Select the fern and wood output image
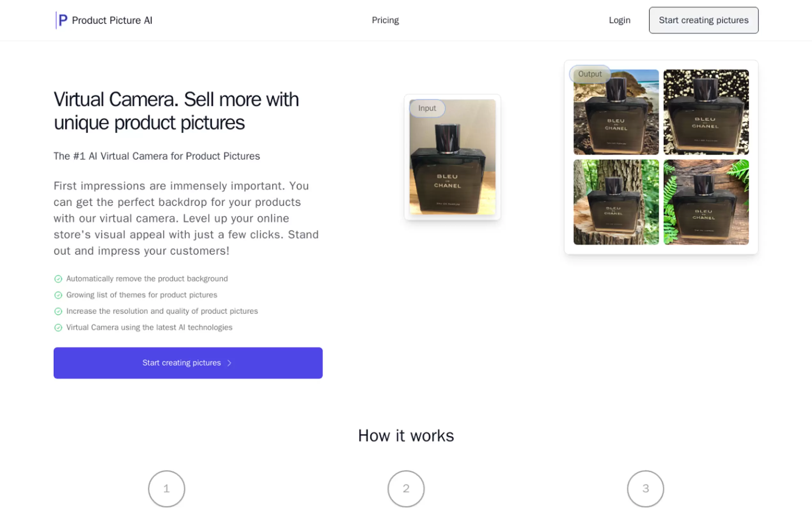This screenshot has height=508, width=812. coord(706,202)
